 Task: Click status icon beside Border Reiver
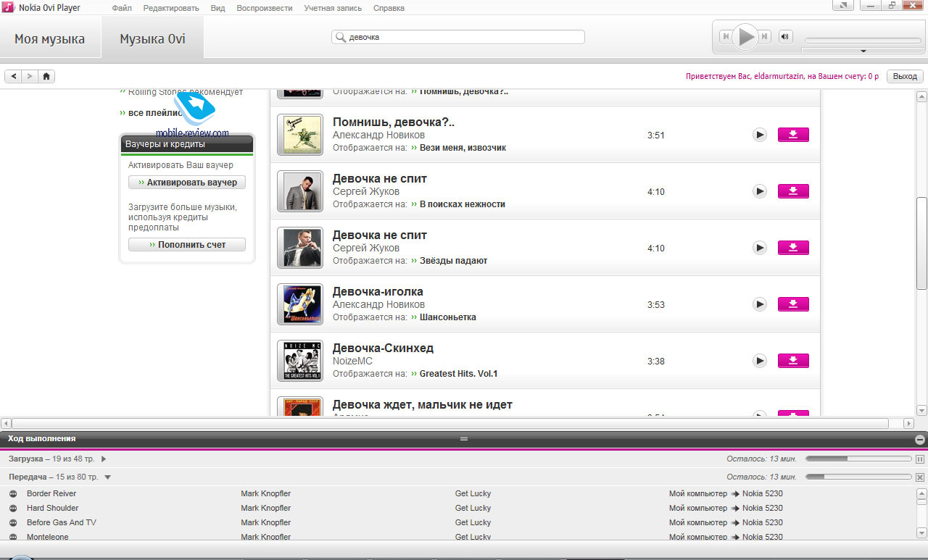point(13,493)
